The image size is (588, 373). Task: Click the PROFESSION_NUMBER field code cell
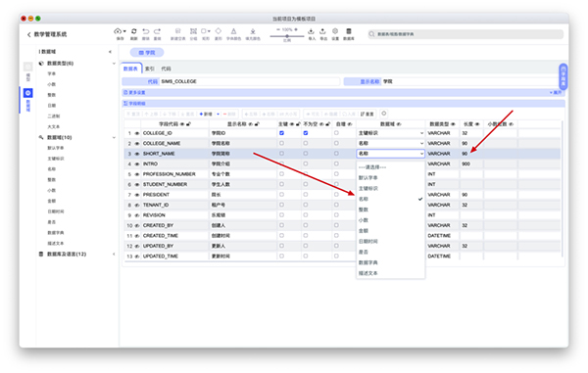(174, 174)
